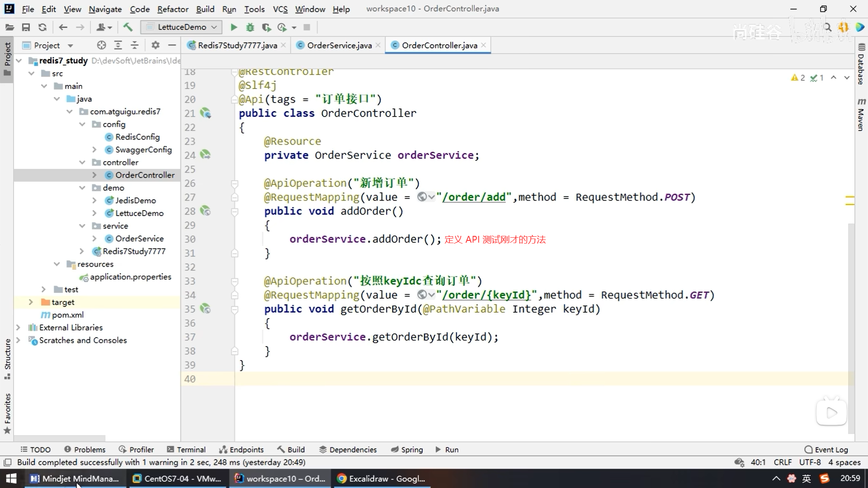This screenshot has height=488, width=868.
Task: Toggle the Structure tool window
Action: [x=7, y=359]
